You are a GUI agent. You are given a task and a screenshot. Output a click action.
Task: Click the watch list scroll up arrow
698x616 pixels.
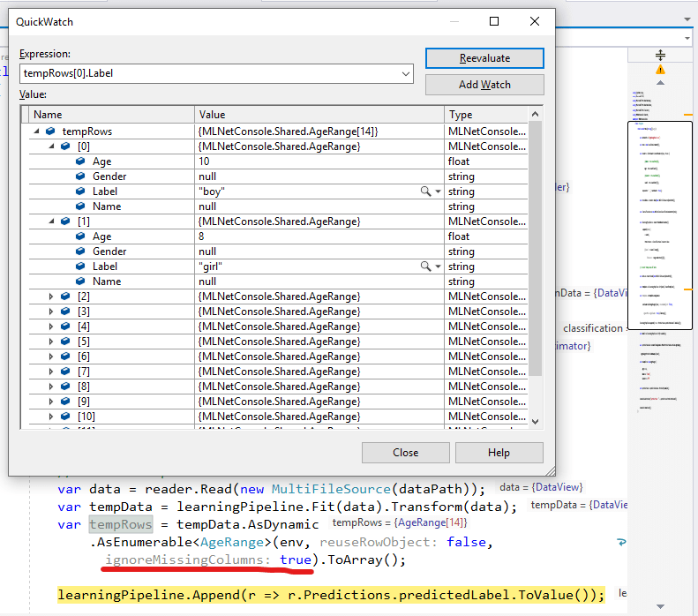pyautogui.click(x=535, y=115)
